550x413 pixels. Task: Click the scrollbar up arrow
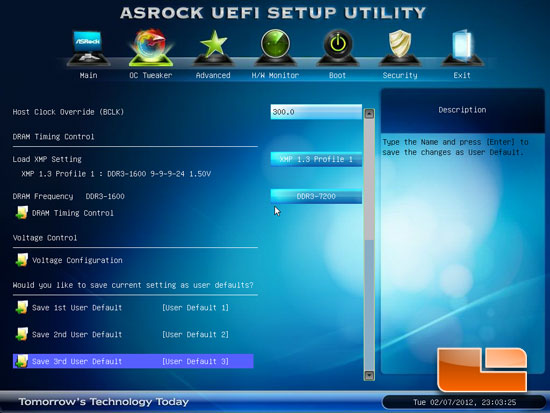[369, 113]
